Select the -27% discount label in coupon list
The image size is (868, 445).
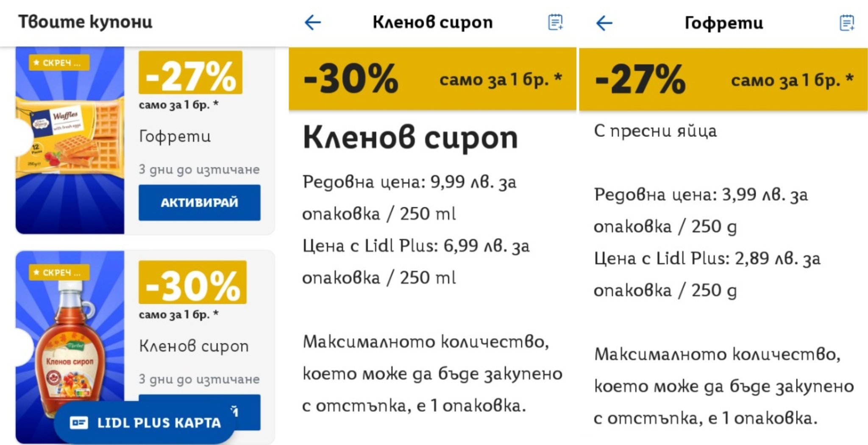[190, 73]
